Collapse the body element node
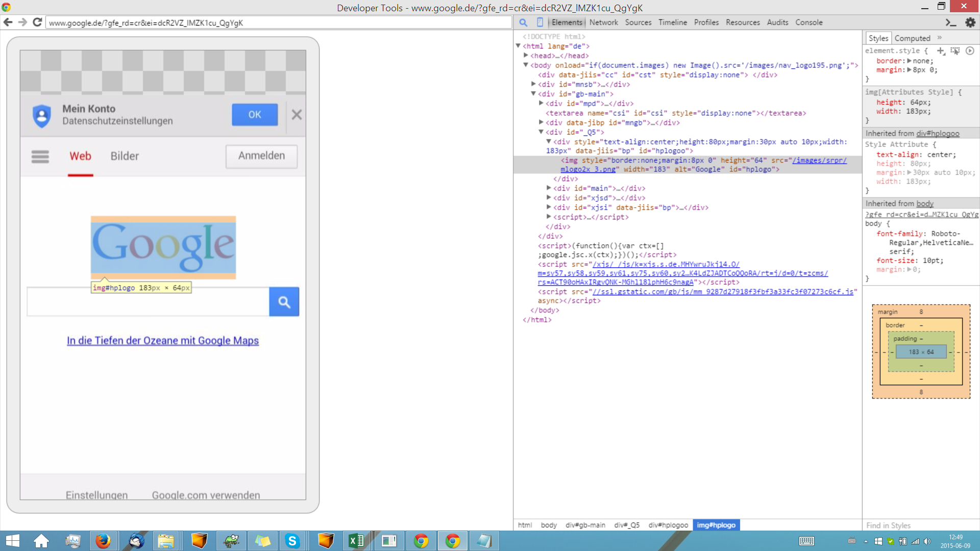The image size is (980, 551). (x=526, y=65)
